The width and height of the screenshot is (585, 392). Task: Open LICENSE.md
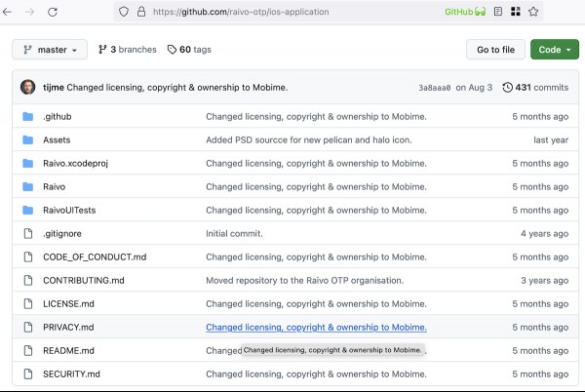click(x=68, y=304)
